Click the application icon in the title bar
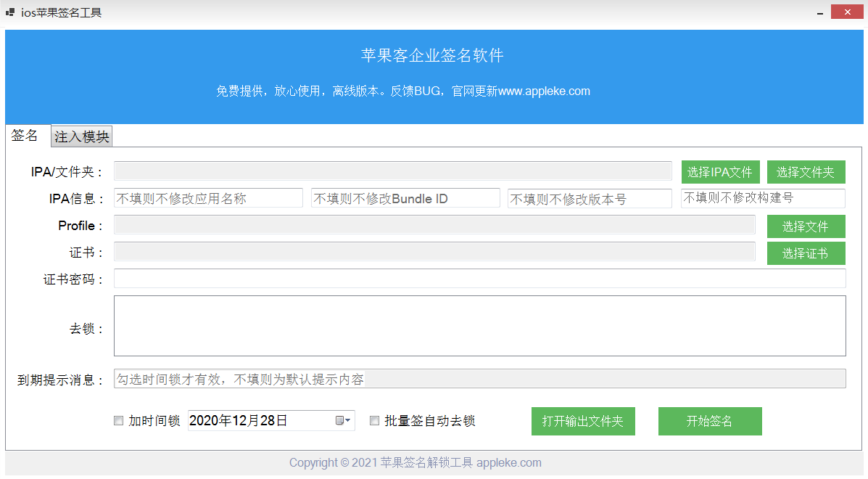 10,12
